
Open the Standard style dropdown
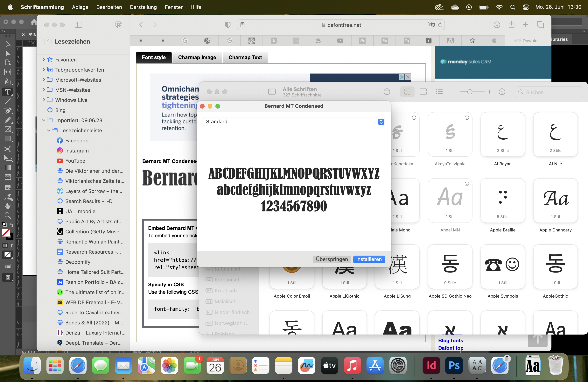[293, 122]
